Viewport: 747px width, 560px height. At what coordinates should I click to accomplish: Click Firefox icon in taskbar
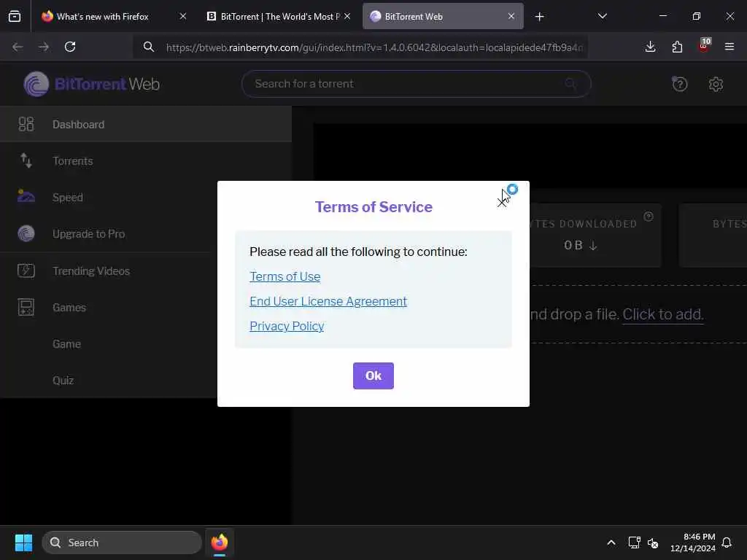point(219,542)
